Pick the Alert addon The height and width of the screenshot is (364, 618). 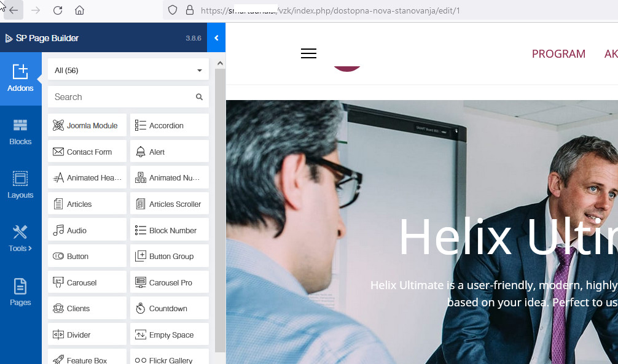[x=170, y=152]
